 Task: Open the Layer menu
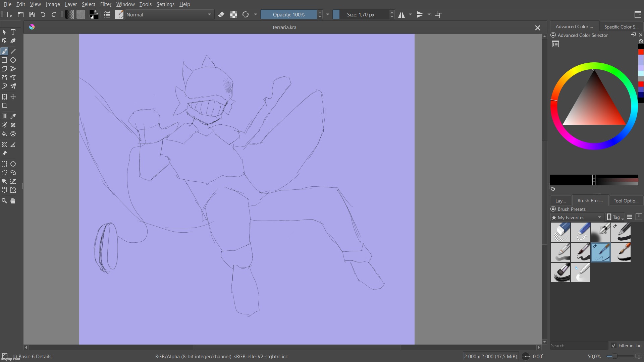(71, 4)
